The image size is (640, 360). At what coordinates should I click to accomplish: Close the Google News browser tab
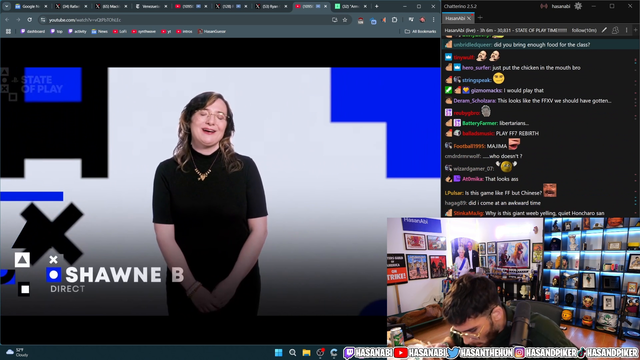pos(46,7)
